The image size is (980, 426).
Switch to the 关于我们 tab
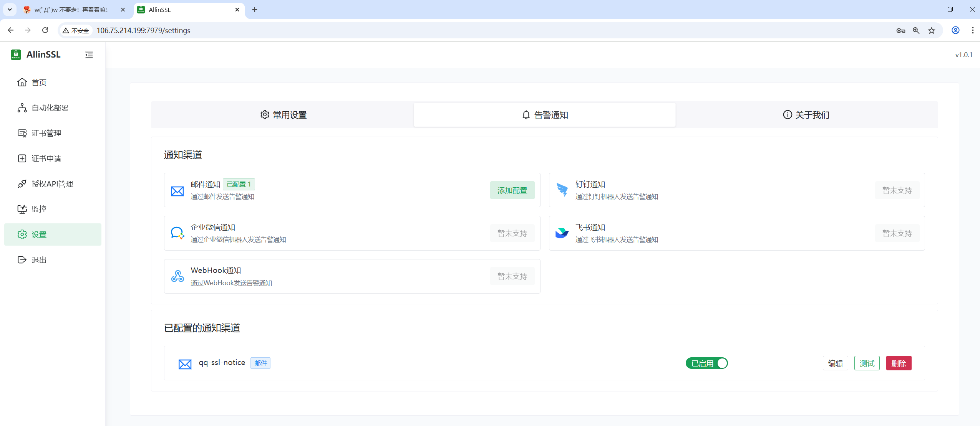[x=806, y=115]
